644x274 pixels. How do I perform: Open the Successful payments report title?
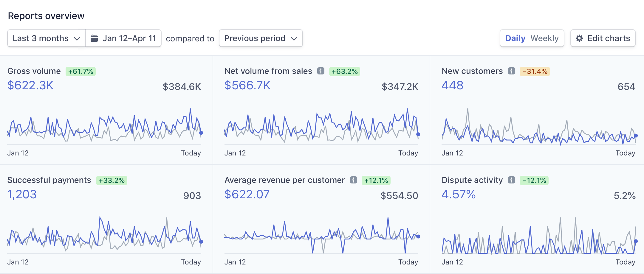tap(49, 180)
